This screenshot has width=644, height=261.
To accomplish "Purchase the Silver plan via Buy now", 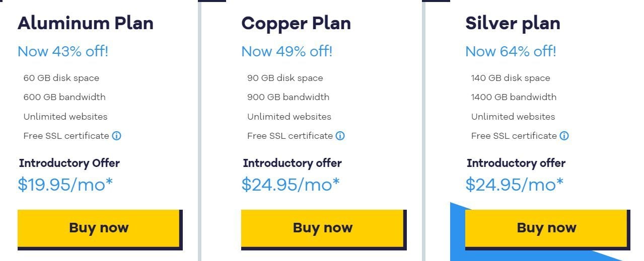I will pos(546,228).
